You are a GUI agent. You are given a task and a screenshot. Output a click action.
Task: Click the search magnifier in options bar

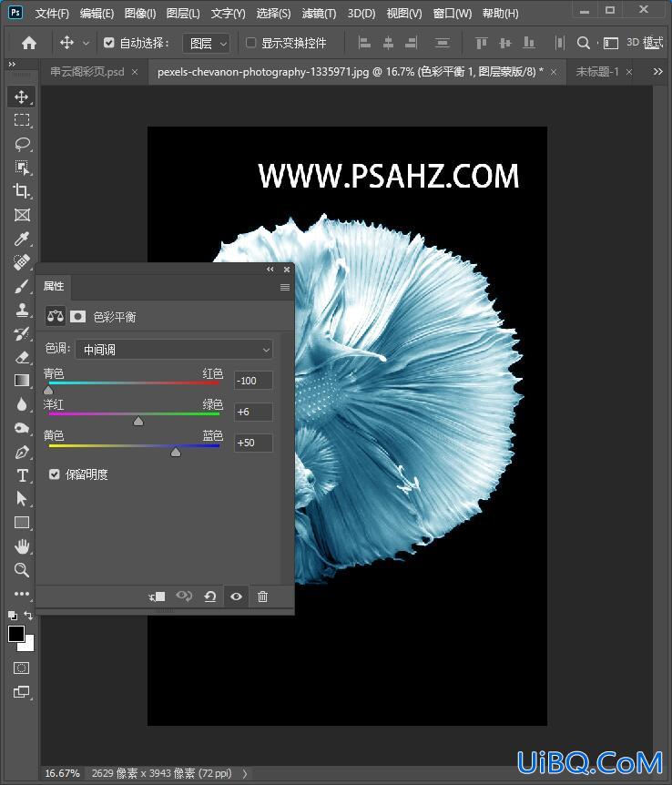[583, 43]
